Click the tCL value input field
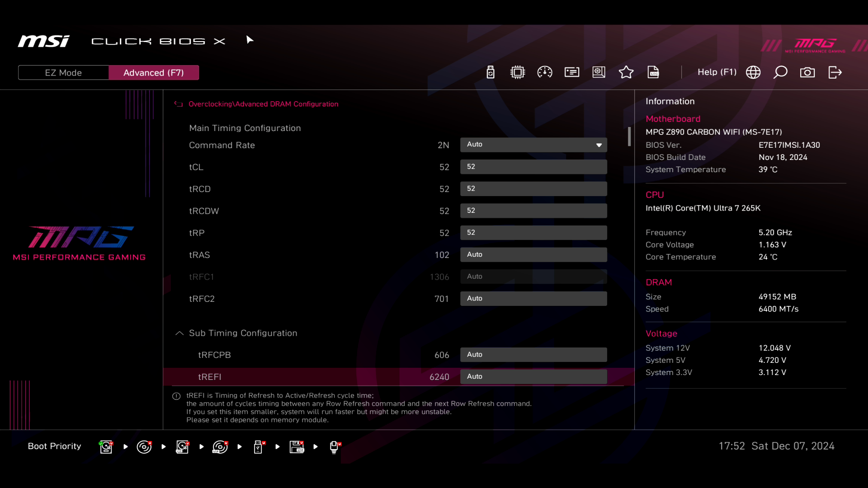This screenshot has width=868, height=488. (x=533, y=167)
